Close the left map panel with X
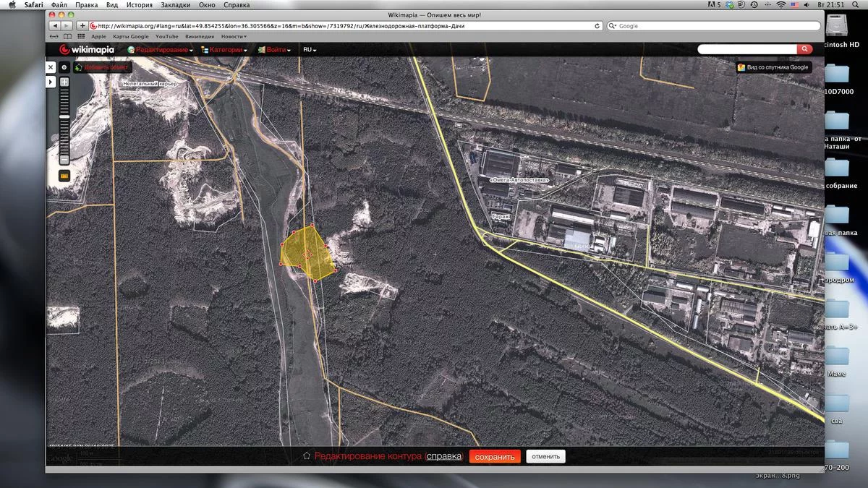The width and height of the screenshot is (868, 488). point(51,67)
